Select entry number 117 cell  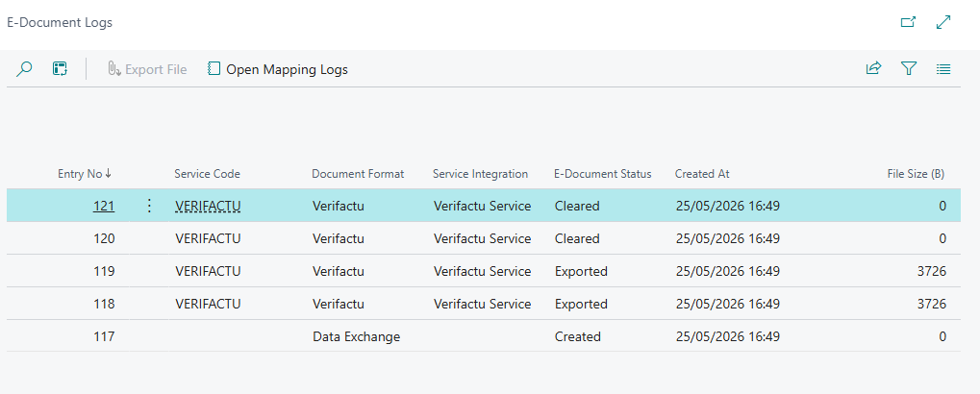pyautogui.click(x=104, y=336)
